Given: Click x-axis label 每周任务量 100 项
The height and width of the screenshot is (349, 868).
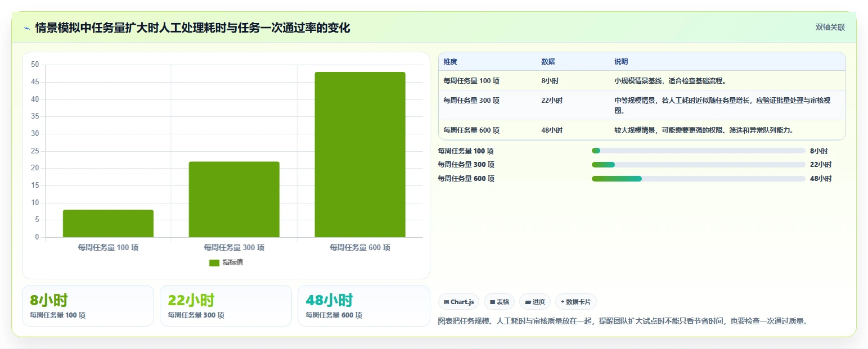Looking at the screenshot, I should [x=108, y=247].
